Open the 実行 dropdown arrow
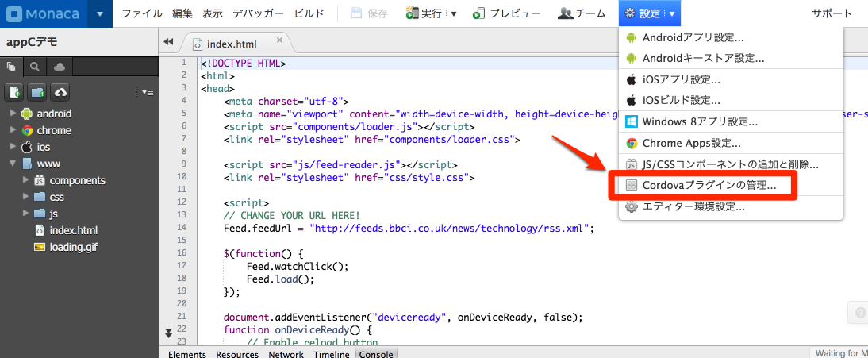The image size is (868, 358). pyautogui.click(x=454, y=13)
